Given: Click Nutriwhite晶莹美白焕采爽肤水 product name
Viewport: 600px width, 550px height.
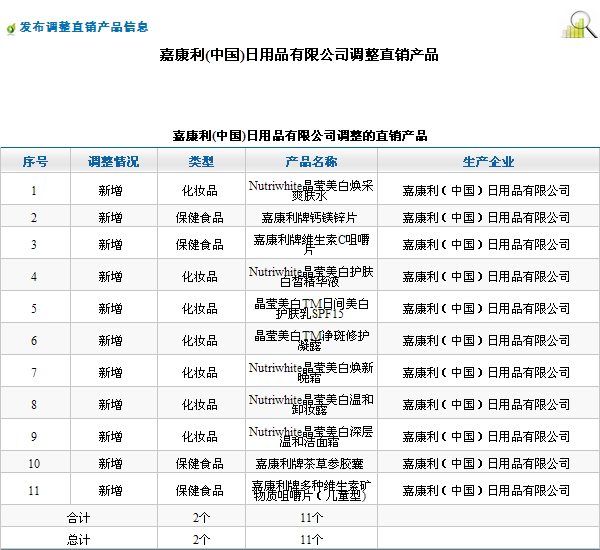Looking at the screenshot, I should [x=310, y=190].
